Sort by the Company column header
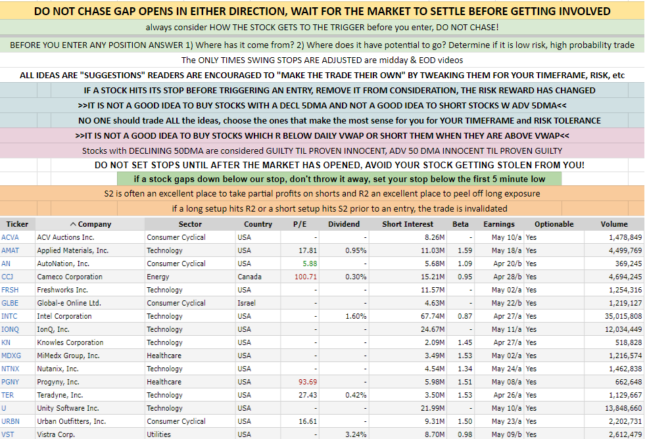 [90, 224]
